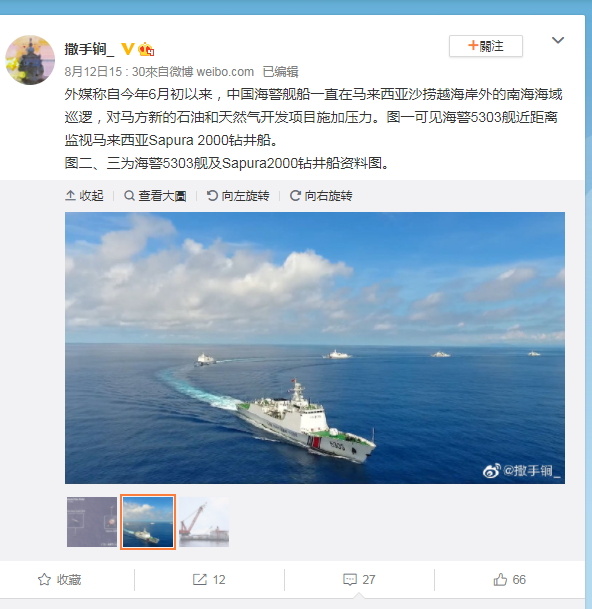Screen dimensions: 592x609
Task: Like the post with thumbs-up 66
Action: [509, 579]
